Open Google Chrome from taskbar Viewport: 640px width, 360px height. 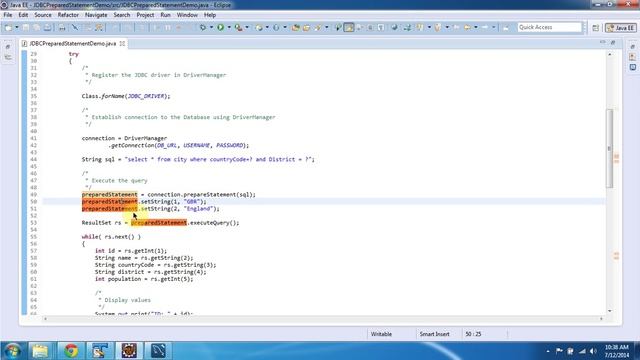pyautogui.click(x=71, y=351)
